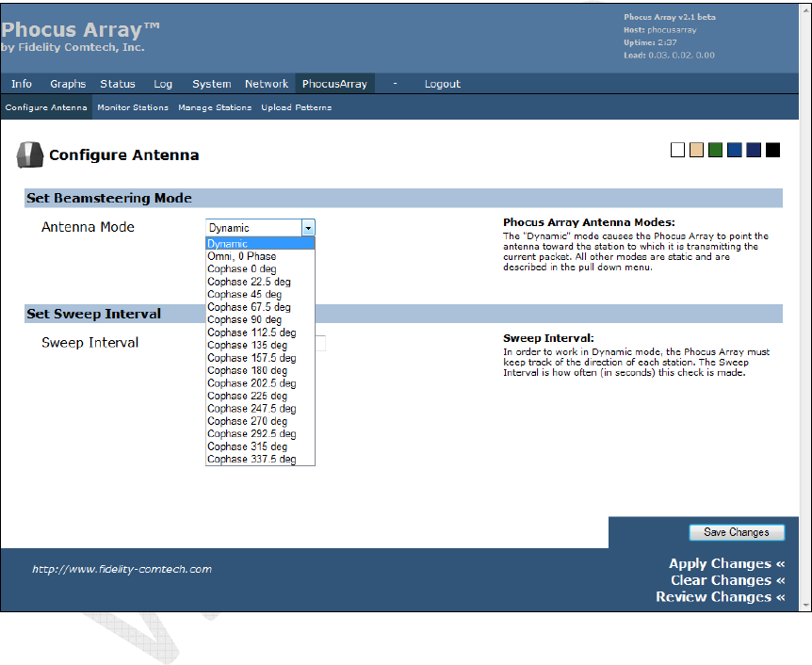Click Review Changes link
812x665 pixels.
click(x=721, y=596)
